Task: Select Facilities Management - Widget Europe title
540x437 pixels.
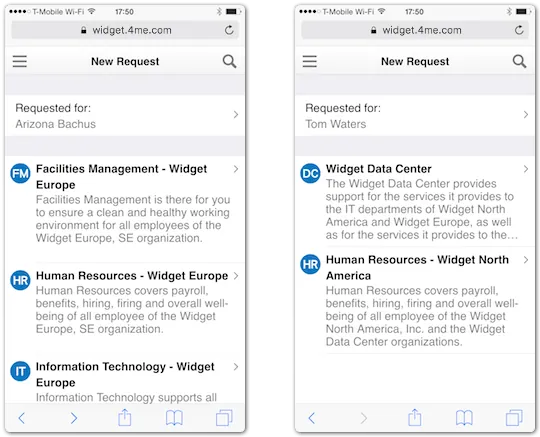Action: coord(122,177)
